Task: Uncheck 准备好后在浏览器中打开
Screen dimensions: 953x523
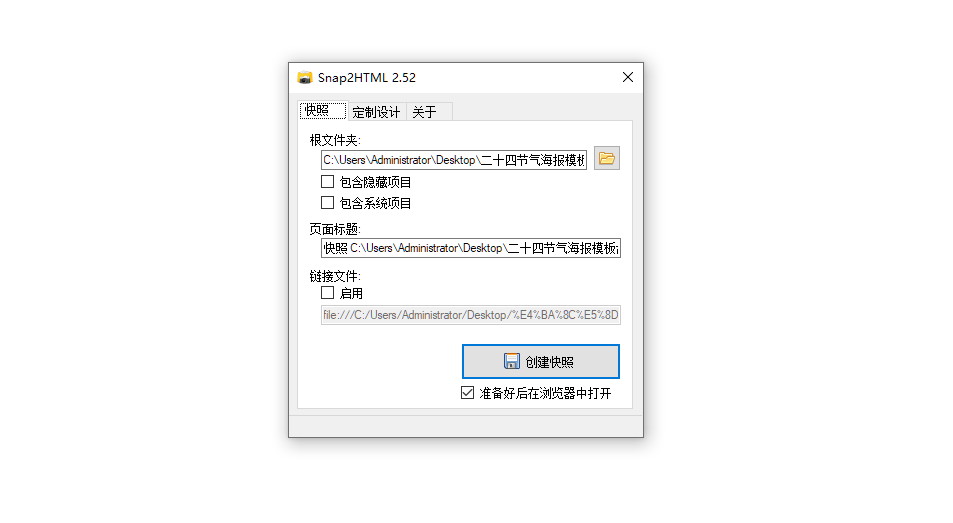Action: (467, 393)
